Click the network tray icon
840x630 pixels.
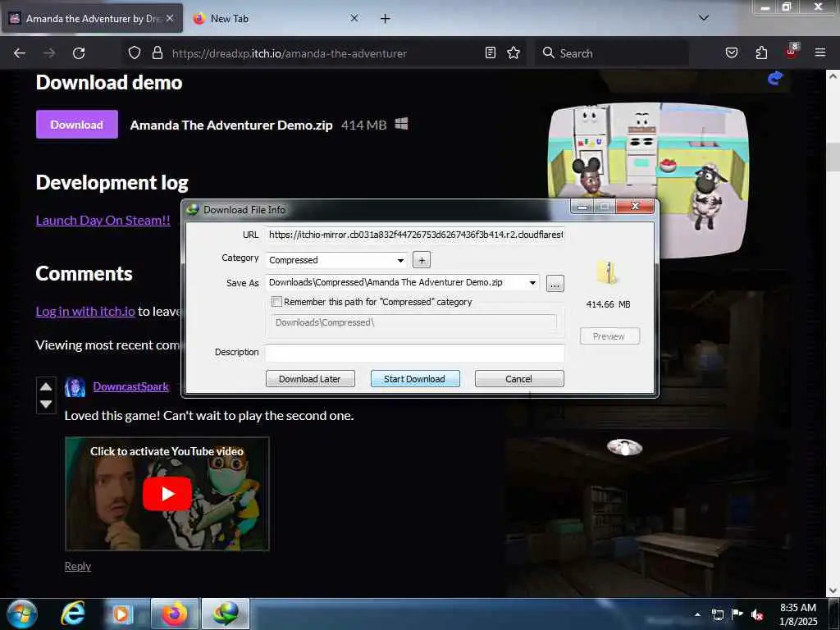pos(718,615)
